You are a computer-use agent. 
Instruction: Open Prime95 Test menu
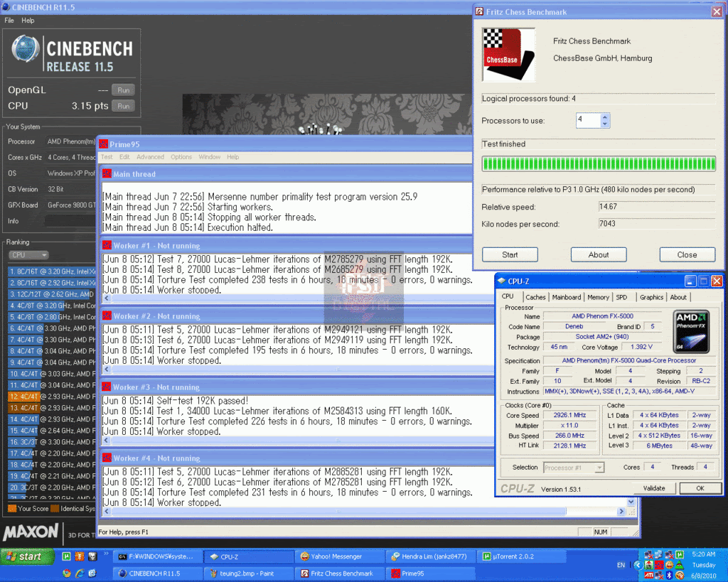(x=107, y=157)
